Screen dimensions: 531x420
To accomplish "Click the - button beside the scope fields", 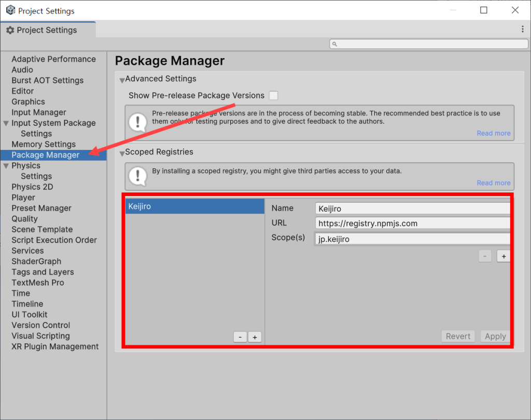I will point(485,256).
